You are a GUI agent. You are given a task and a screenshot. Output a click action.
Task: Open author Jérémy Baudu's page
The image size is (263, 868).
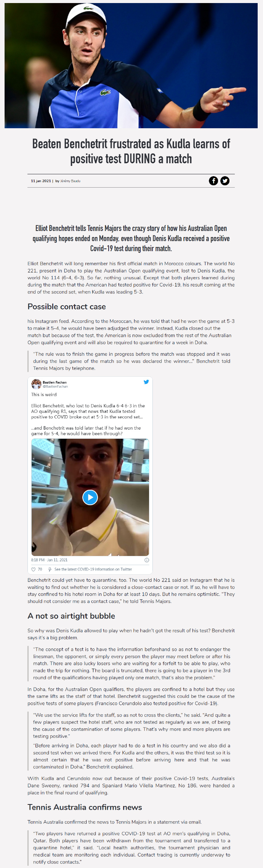click(x=70, y=181)
